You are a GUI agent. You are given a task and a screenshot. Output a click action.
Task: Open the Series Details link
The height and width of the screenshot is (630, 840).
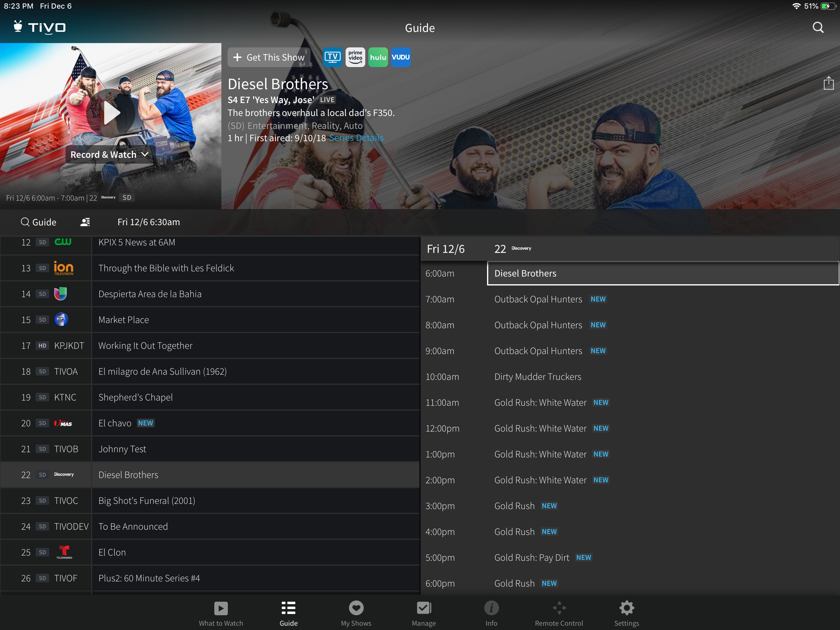click(x=356, y=138)
